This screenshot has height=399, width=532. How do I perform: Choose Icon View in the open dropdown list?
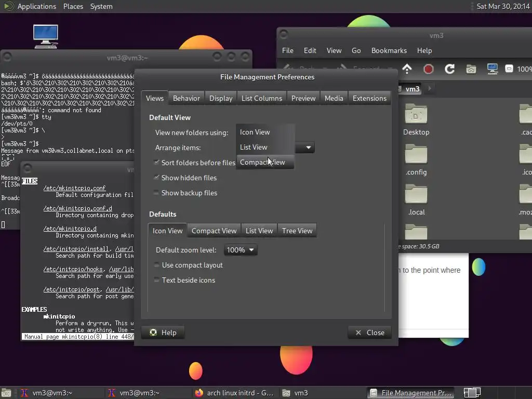[x=265, y=132]
